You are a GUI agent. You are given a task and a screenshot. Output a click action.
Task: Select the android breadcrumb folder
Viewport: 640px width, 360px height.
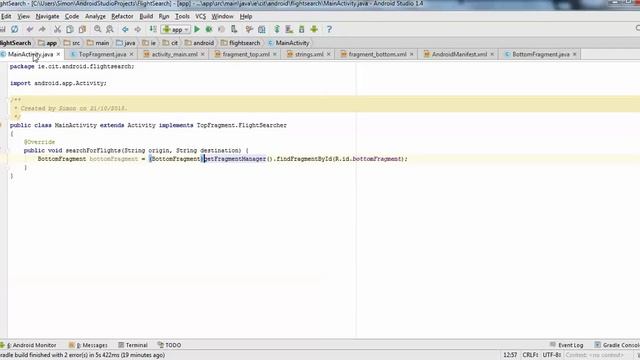coord(200,43)
